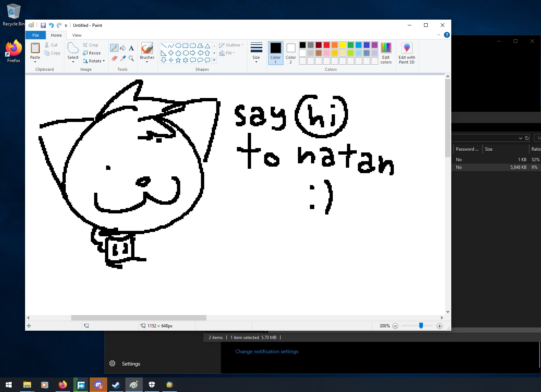Click the zoom slider handle
541x392 pixels.
[x=421, y=326]
